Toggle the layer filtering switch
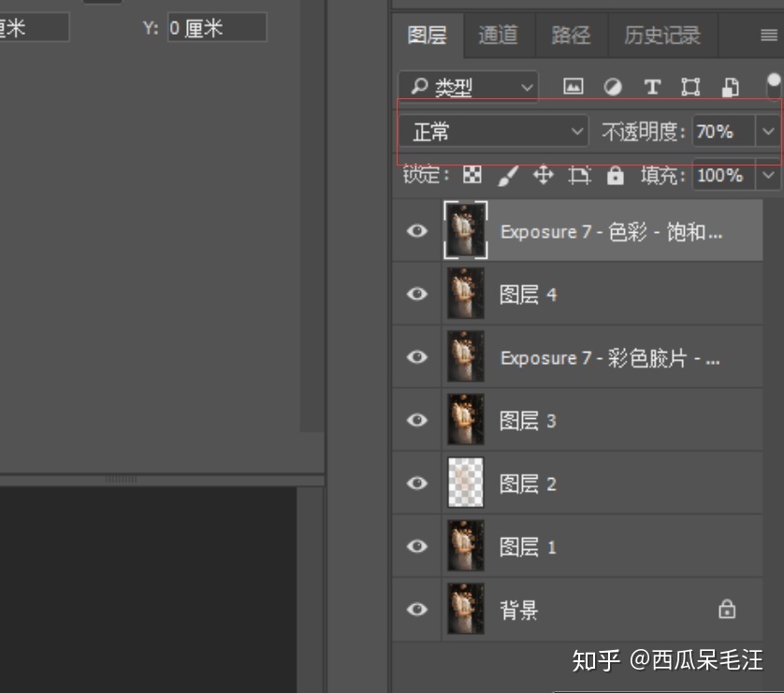This screenshot has height=693, width=784. (774, 86)
